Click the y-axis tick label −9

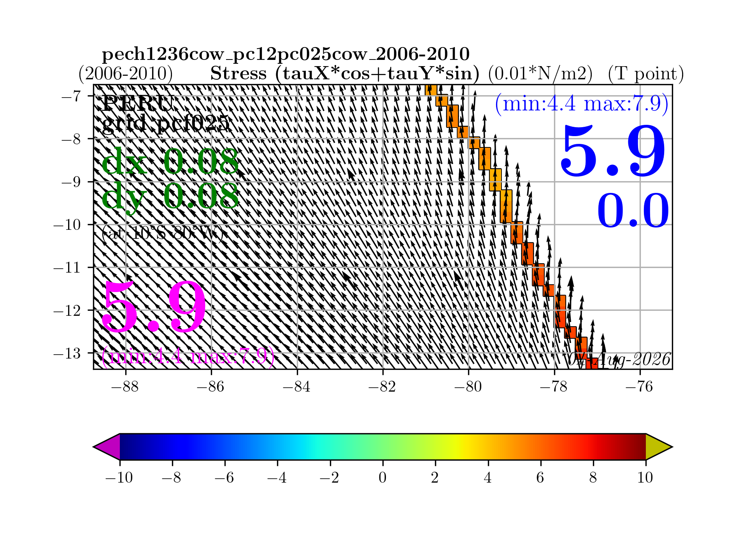tap(71, 182)
